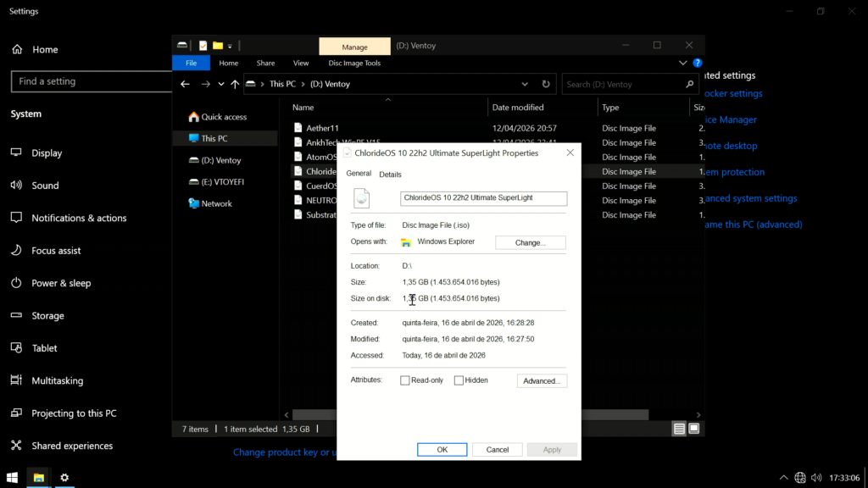Show hidden tray icons chevron
The width and height of the screenshot is (868, 488).
point(783,478)
